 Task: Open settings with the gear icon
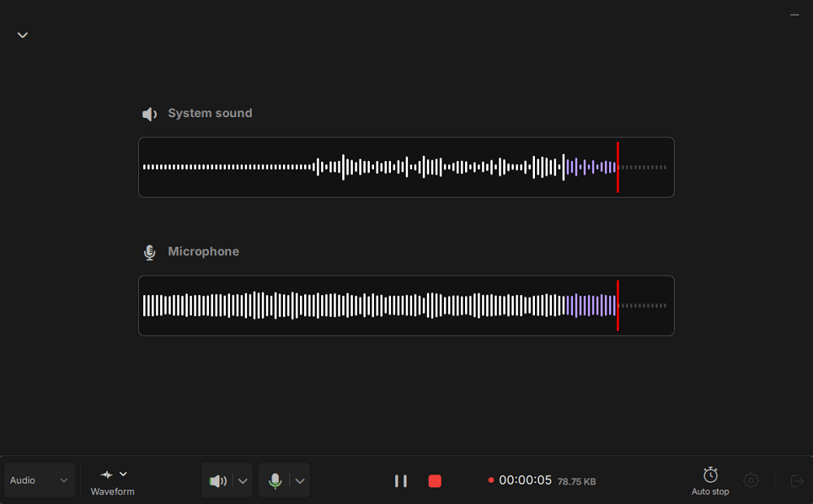tap(750, 480)
